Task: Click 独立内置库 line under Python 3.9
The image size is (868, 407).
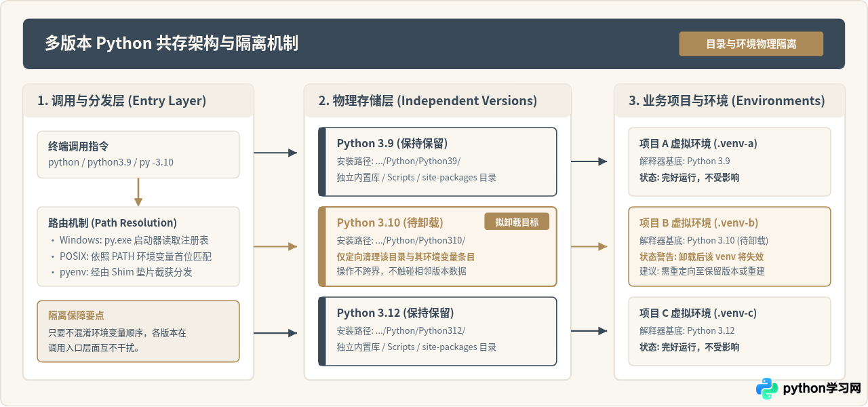Action: [x=416, y=178]
